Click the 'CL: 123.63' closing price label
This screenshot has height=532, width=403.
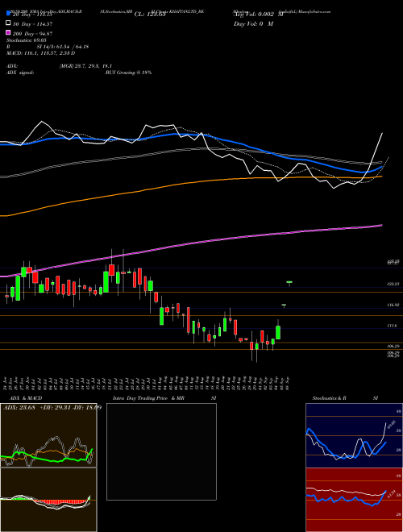(x=150, y=15)
